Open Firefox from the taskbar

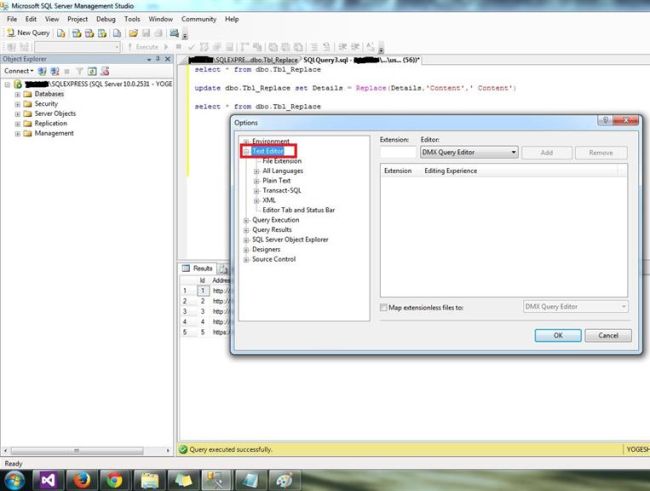tap(82, 481)
